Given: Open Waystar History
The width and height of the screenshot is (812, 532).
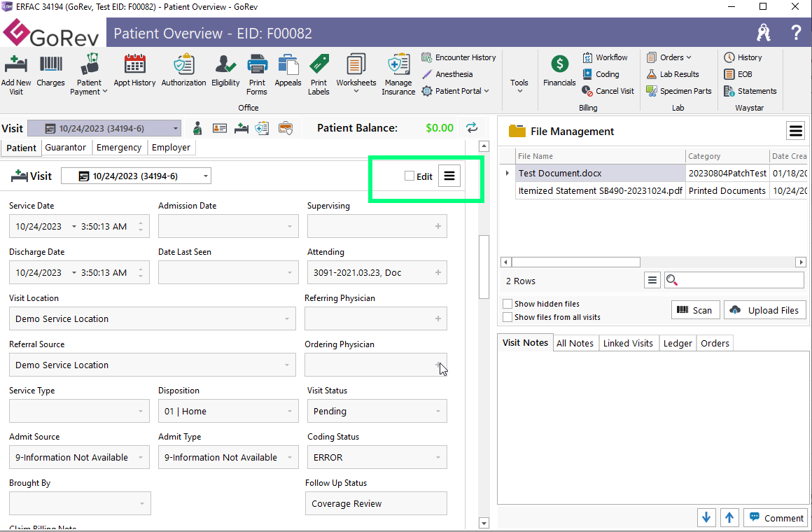Looking at the screenshot, I should click(743, 57).
